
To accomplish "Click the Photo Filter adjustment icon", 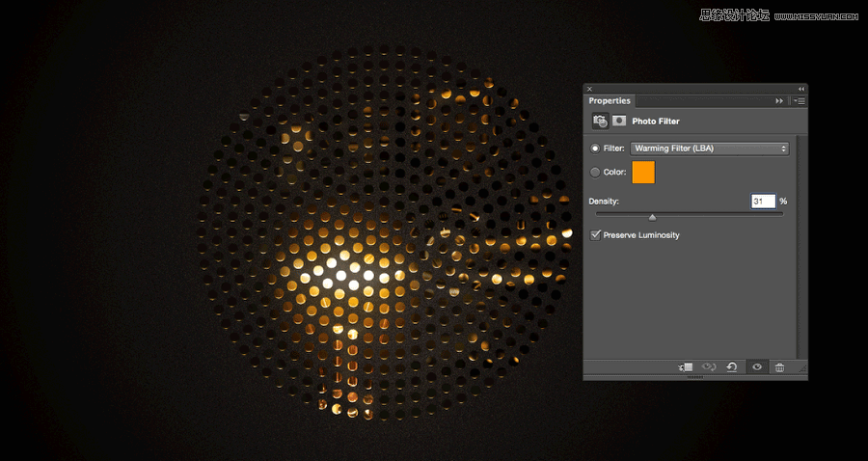I will (600, 121).
